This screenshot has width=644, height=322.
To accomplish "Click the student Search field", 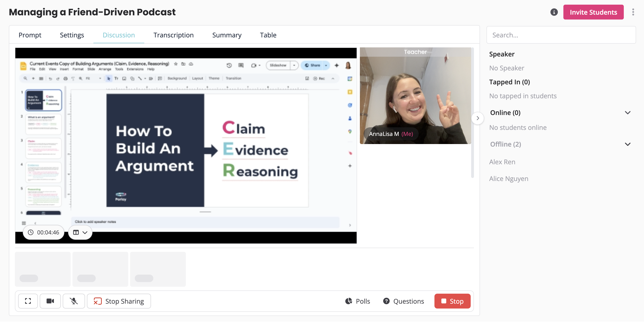I will pos(561,35).
